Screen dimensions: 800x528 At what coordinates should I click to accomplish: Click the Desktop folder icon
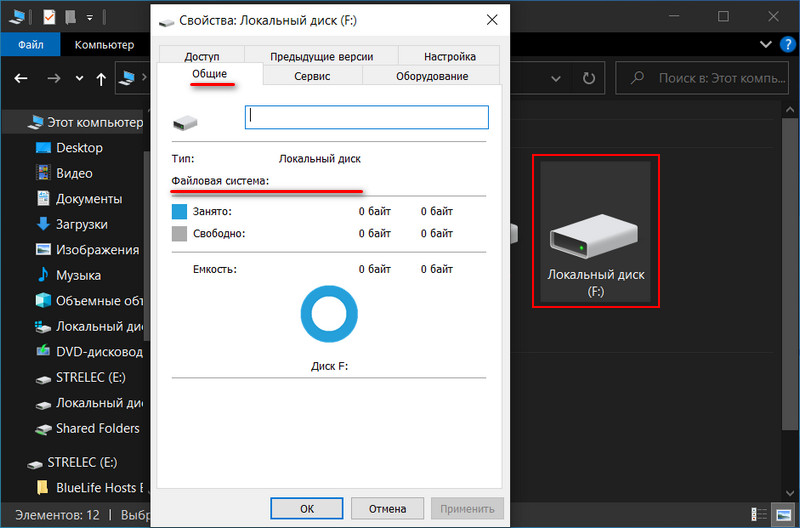[x=43, y=148]
